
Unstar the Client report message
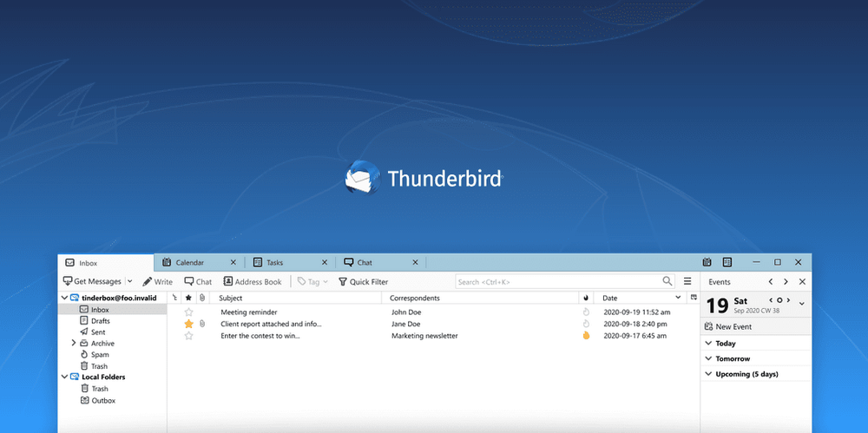coord(188,324)
